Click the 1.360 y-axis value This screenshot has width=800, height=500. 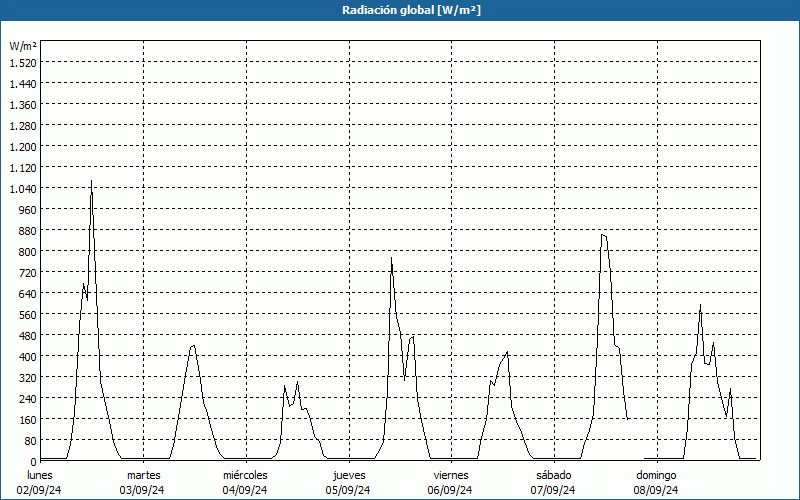23,105
